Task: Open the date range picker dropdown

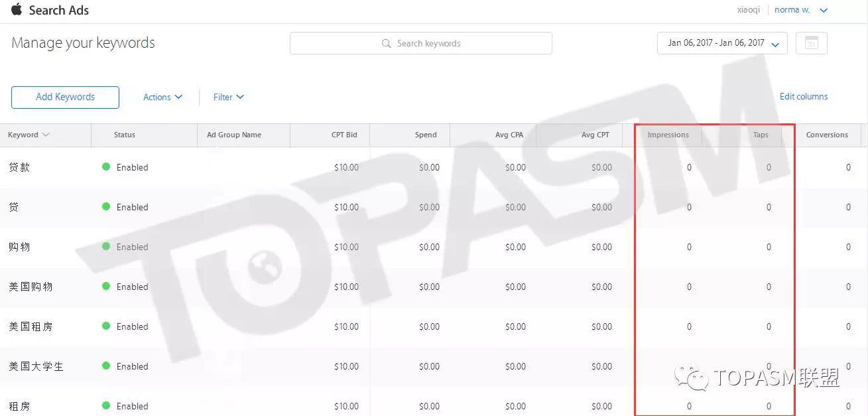Action: point(721,43)
